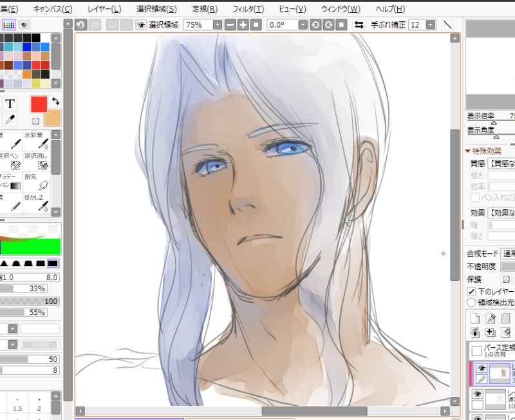
Task: Toggle the 選択領域 selection visibility eye
Action: point(141,25)
